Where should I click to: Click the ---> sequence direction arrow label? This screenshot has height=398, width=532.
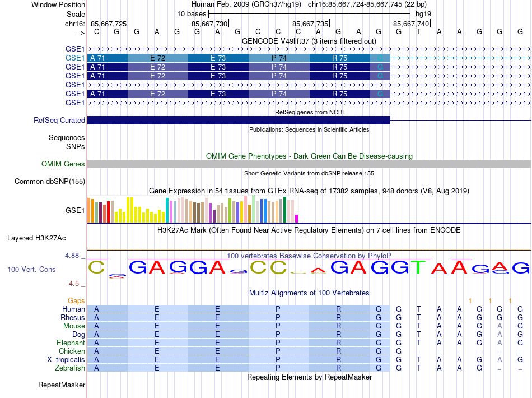tap(79, 33)
